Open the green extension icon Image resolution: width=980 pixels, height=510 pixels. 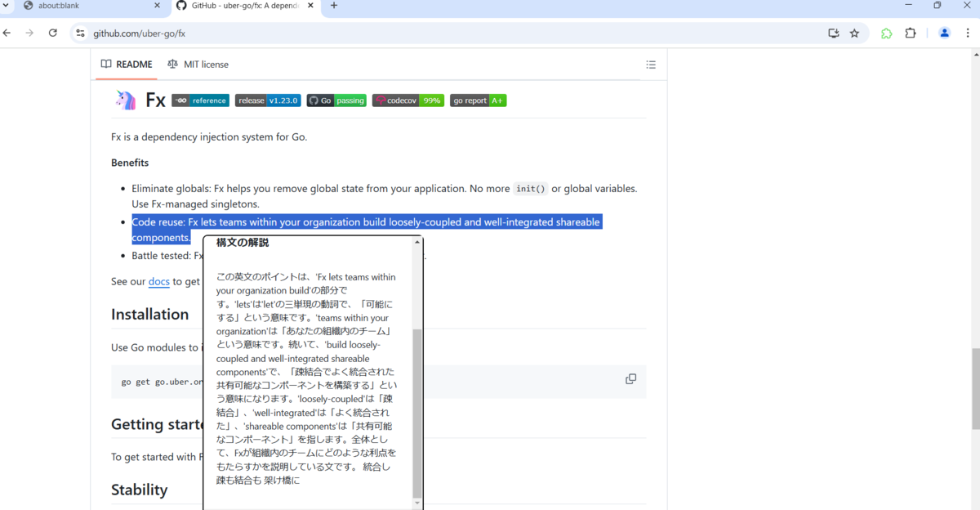(x=886, y=34)
